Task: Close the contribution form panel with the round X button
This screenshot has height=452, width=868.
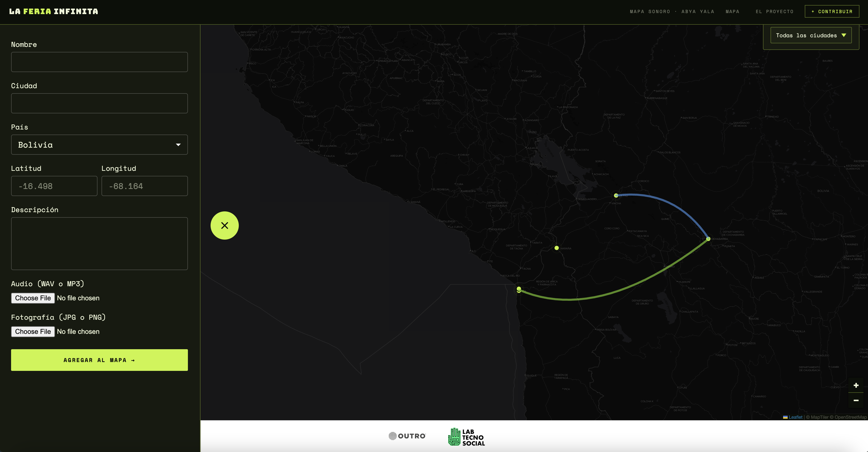Action: point(224,225)
